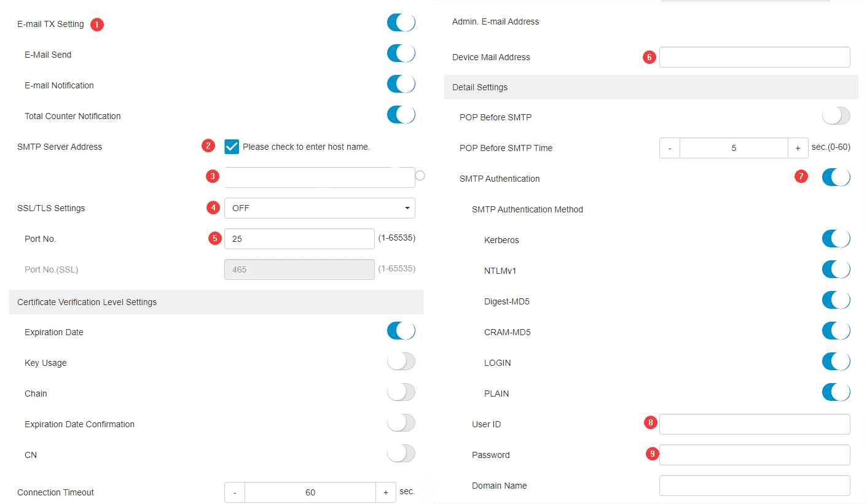Open the SSL/TLS Settings dropdown

[x=319, y=208]
